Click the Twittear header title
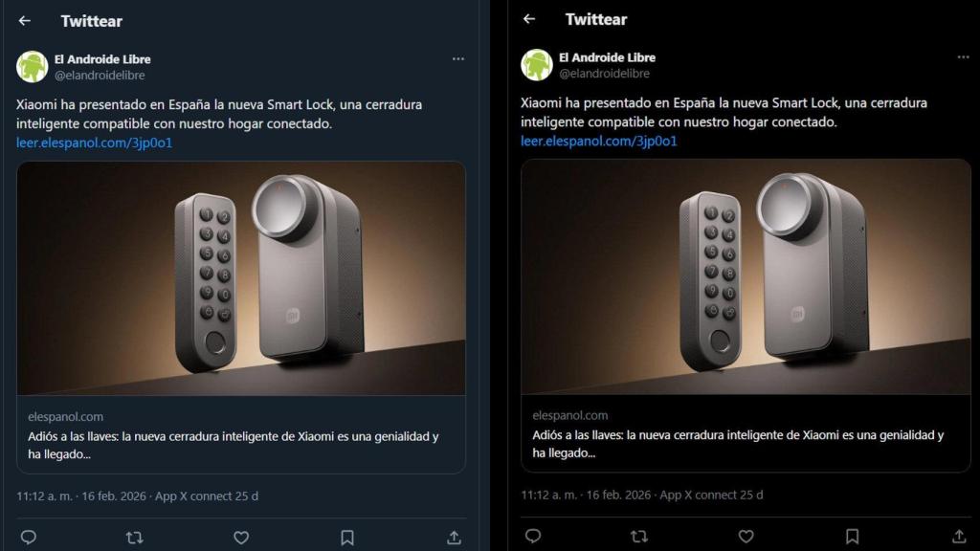The image size is (980, 551). [x=90, y=20]
